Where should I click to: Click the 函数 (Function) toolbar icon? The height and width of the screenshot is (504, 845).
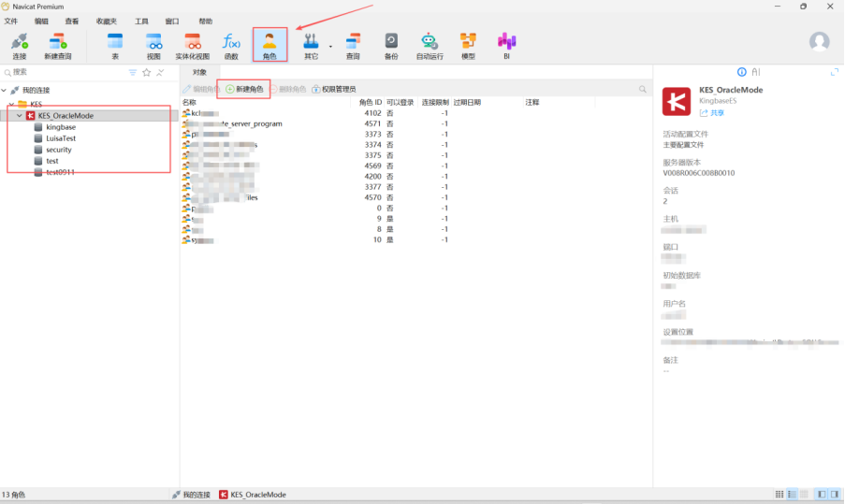coord(231,44)
